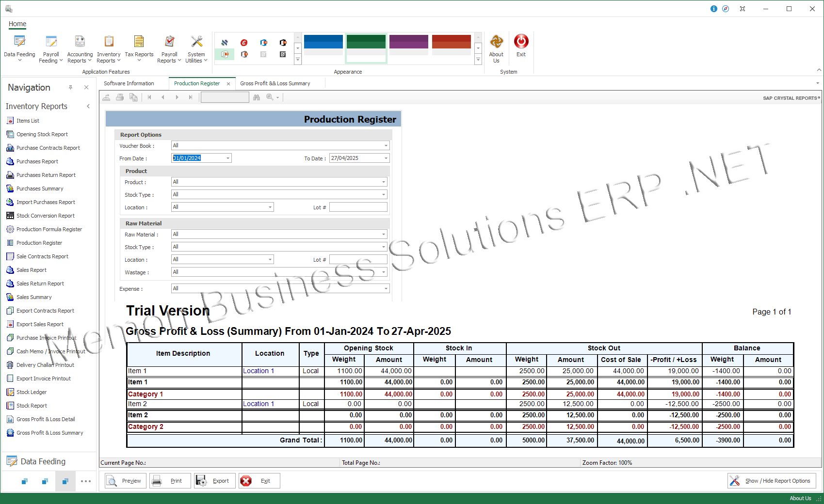824x504 pixels.
Task: Open Accounting Reports ribbon menu
Action: [x=80, y=48]
